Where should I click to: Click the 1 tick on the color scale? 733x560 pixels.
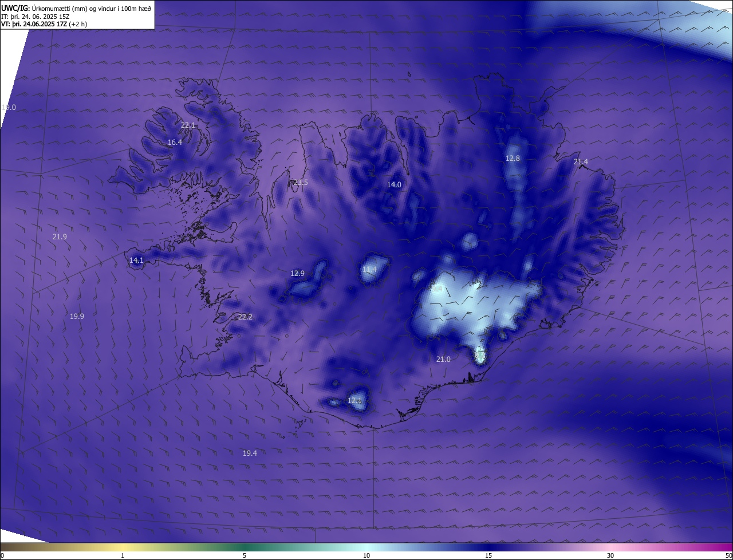tap(123, 555)
